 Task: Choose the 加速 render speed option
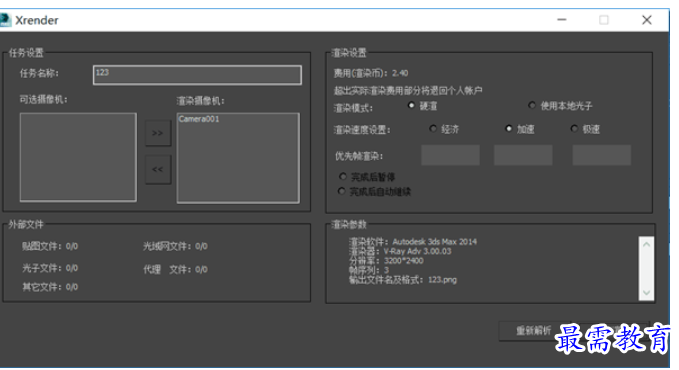(509, 129)
